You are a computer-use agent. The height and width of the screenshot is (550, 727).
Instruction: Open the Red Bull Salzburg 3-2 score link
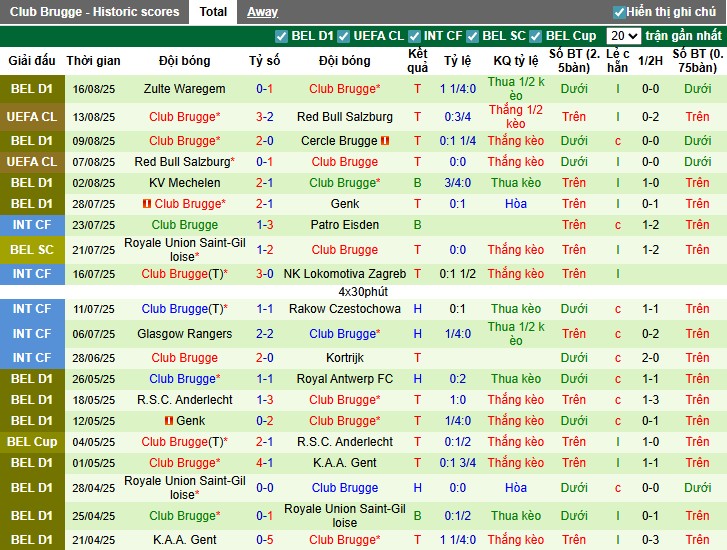point(264,117)
